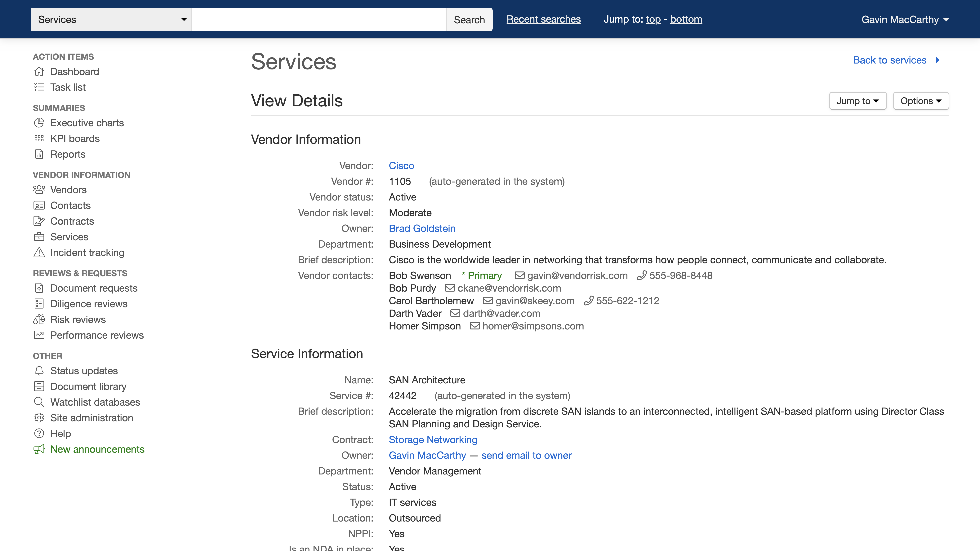
Task: Click the homer@simpsons.com email address
Action: click(x=533, y=326)
